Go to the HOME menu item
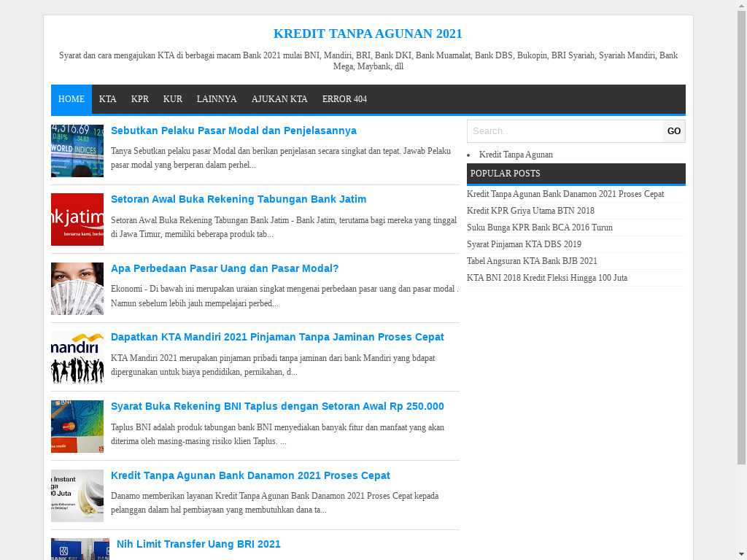The image size is (747, 560). click(x=71, y=99)
